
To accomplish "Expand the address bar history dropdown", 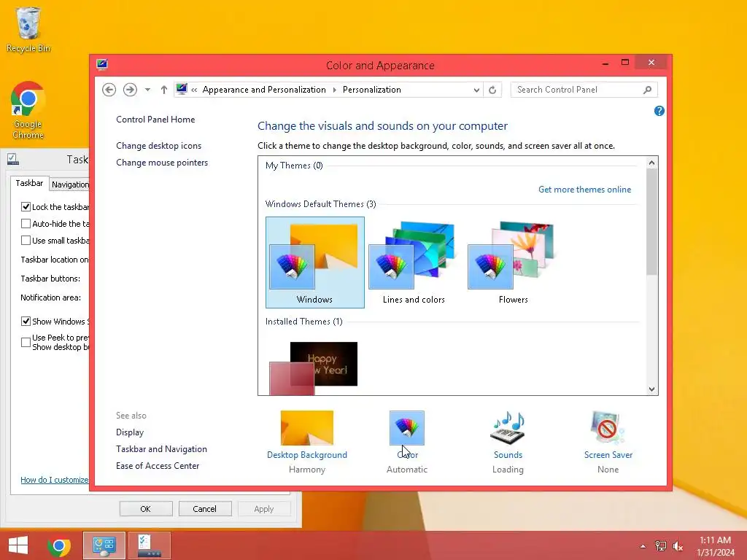I will click(476, 90).
